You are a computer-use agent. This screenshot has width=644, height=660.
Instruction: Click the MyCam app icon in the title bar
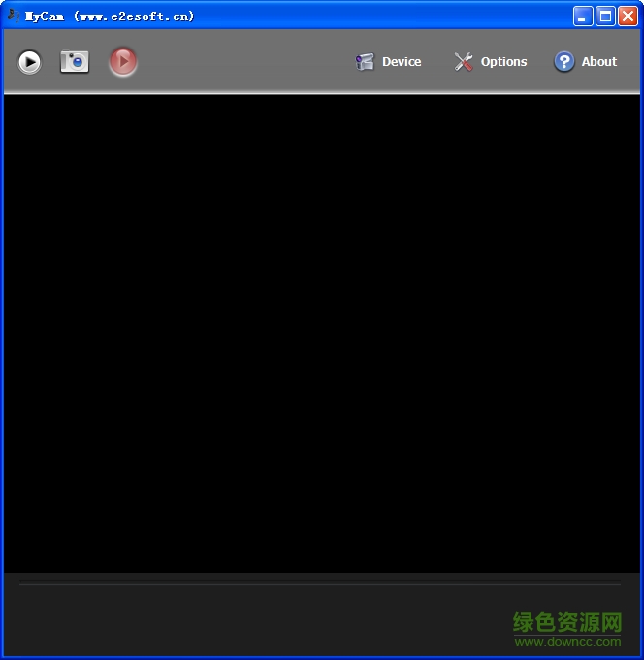(x=14, y=16)
